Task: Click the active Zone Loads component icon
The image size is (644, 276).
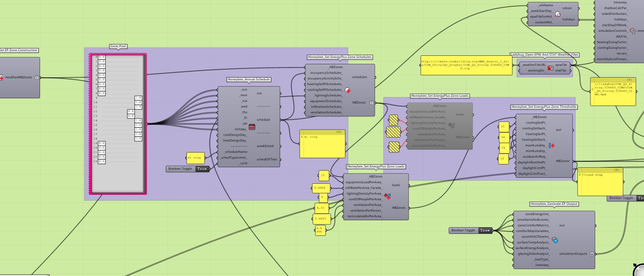Action: 388,196
